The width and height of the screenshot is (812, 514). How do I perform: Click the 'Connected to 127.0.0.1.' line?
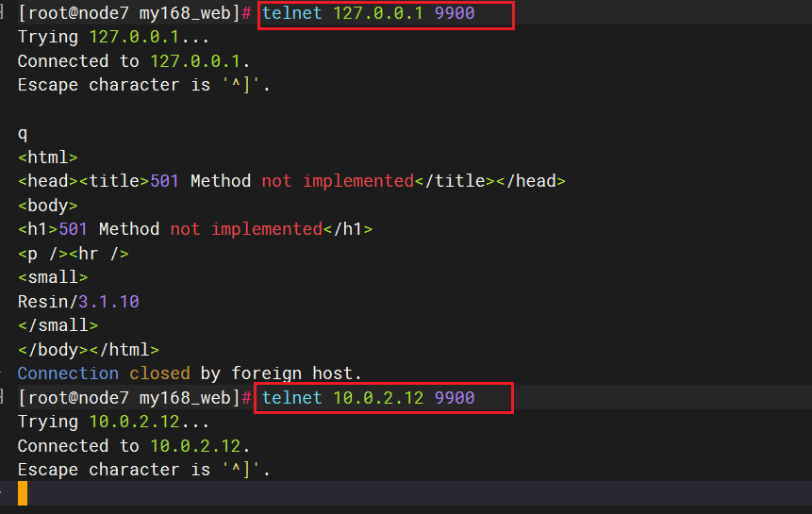[132, 61]
